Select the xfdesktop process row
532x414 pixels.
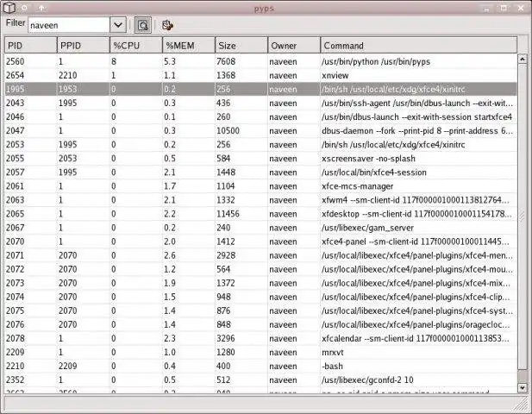click(x=260, y=214)
